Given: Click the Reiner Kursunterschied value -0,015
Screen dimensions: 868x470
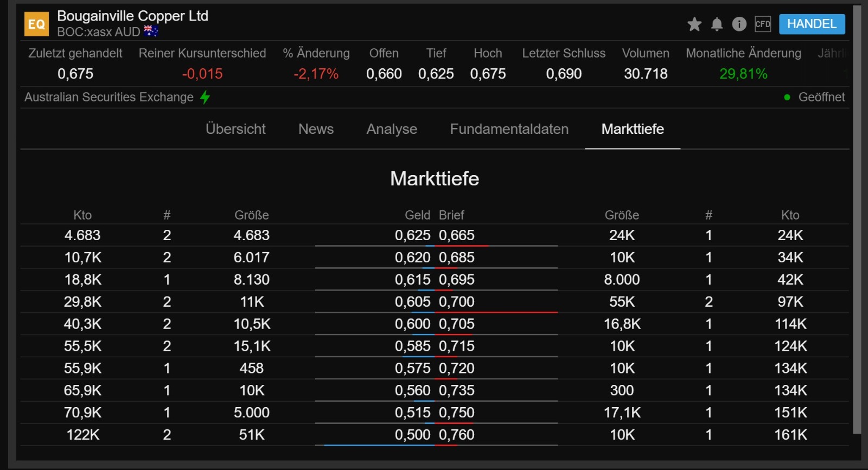Looking at the screenshot, I should [202, 74].
